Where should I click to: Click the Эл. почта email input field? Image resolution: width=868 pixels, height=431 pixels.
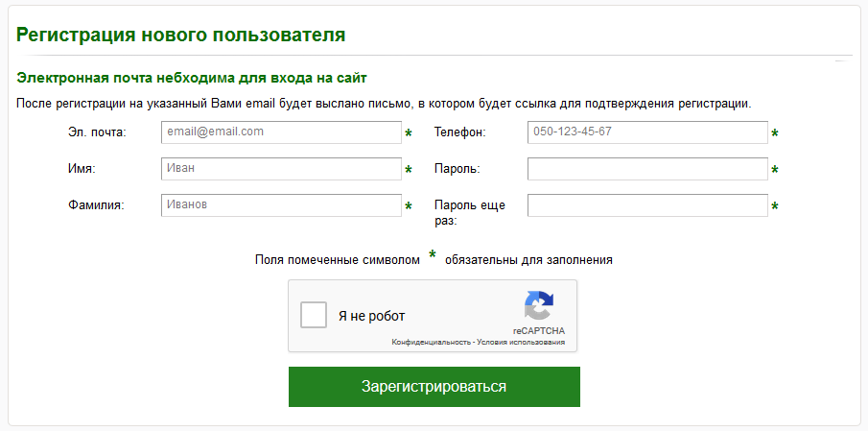point(281,132)
